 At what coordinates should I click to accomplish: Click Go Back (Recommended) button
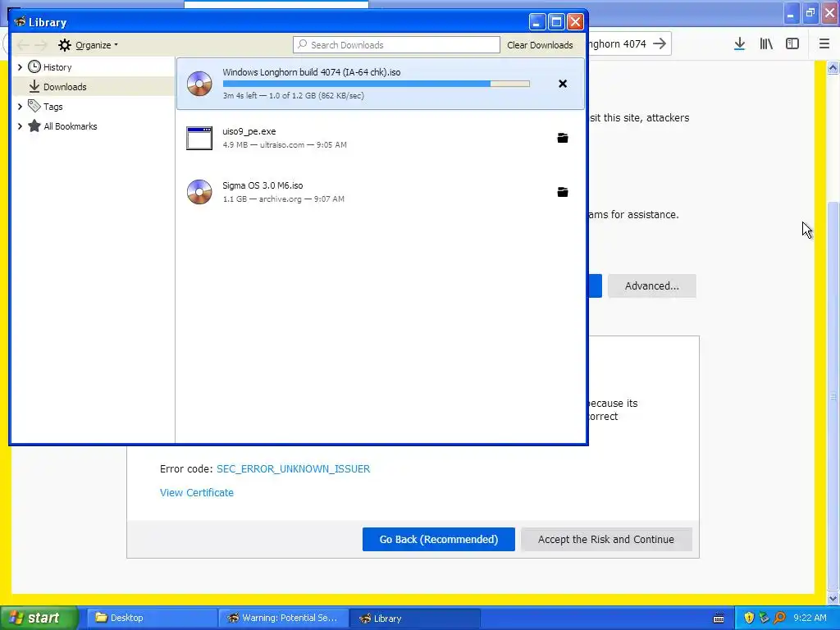(439, 540)
